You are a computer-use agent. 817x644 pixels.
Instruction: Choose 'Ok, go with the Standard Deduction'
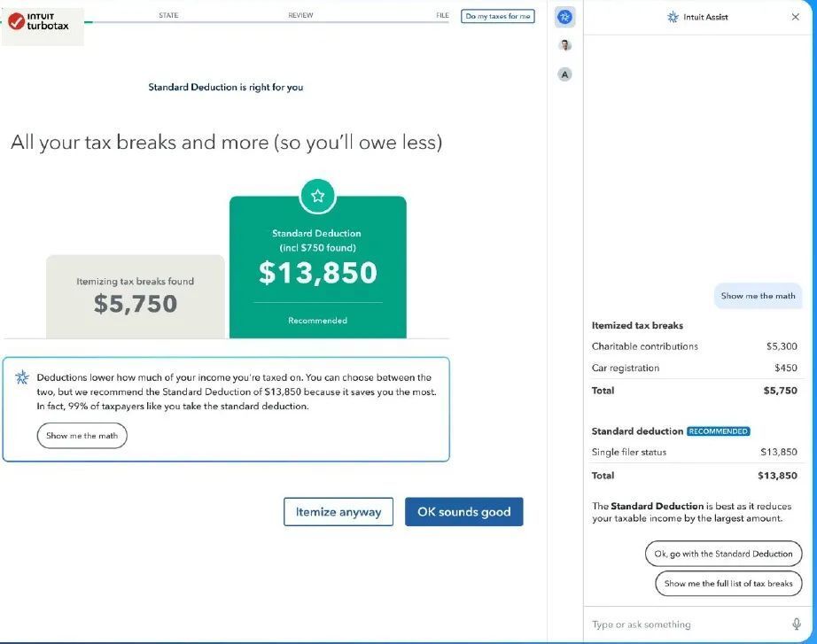tap(723, 554)
